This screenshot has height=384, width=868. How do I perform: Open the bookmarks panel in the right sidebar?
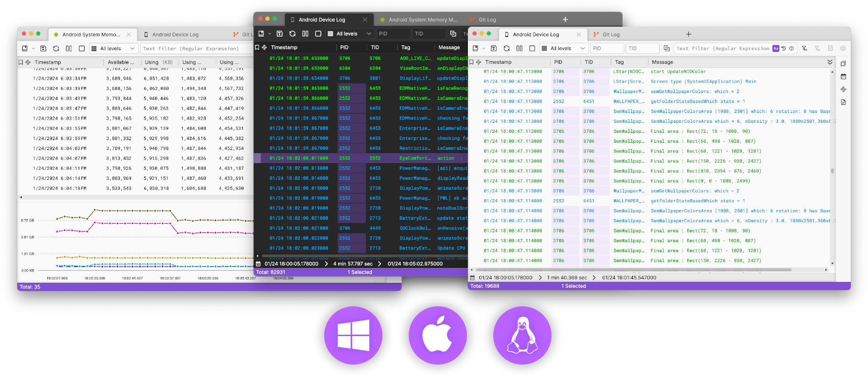843,64
